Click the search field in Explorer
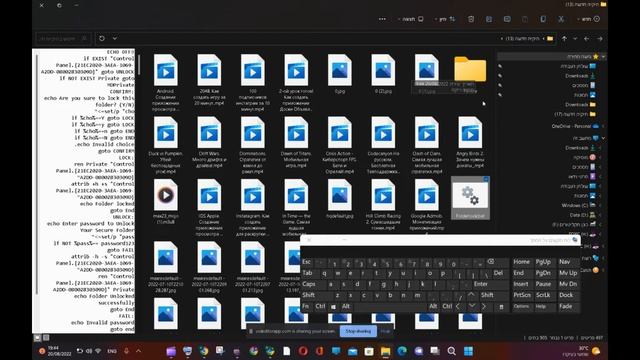This screenshot has width=640, height=360. click(62, 38)
